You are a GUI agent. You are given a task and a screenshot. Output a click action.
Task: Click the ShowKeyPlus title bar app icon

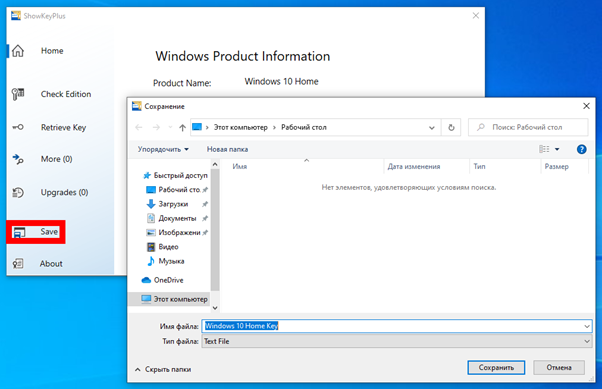[x=16, y=16]
